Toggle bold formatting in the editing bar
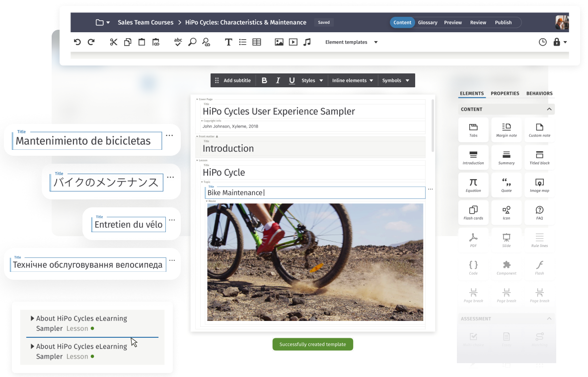 264,80
